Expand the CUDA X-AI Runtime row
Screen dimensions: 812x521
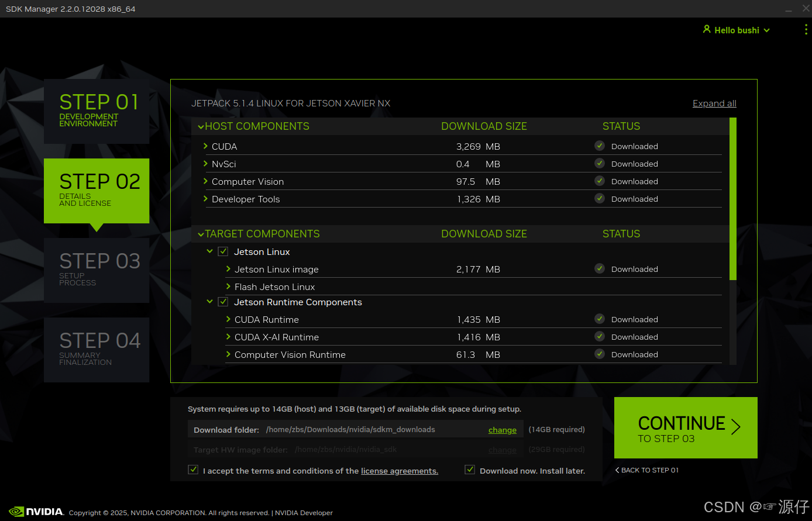pos(228,337)
